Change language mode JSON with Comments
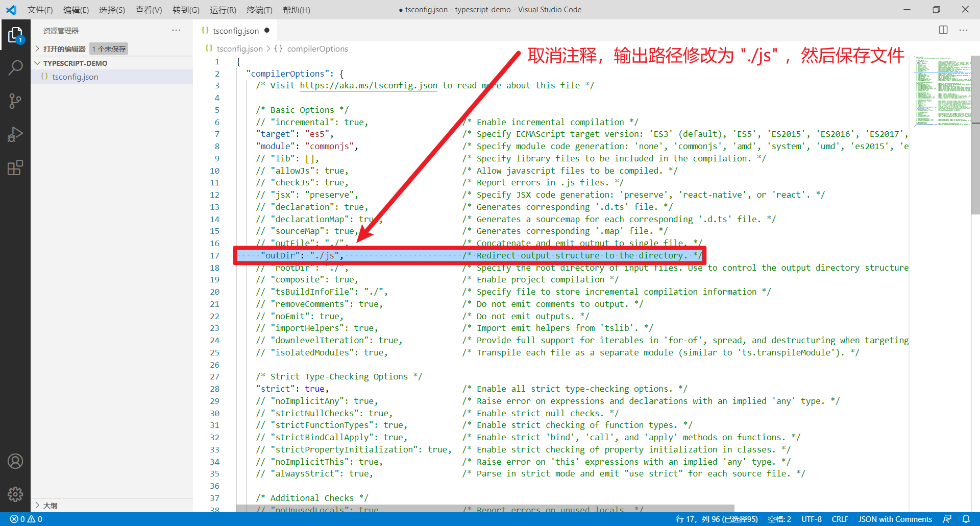Image resolution: width=980 pixels, height=526 pixels. [x=895, y=519]
